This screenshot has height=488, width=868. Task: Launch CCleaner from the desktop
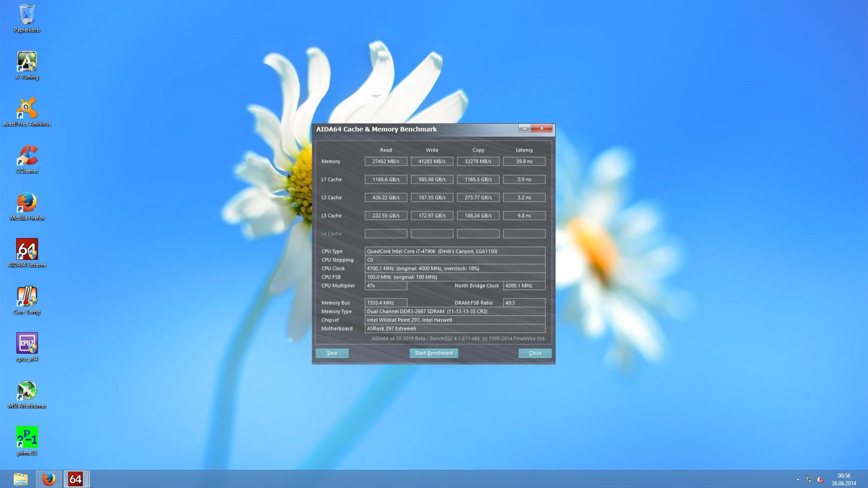27,159
